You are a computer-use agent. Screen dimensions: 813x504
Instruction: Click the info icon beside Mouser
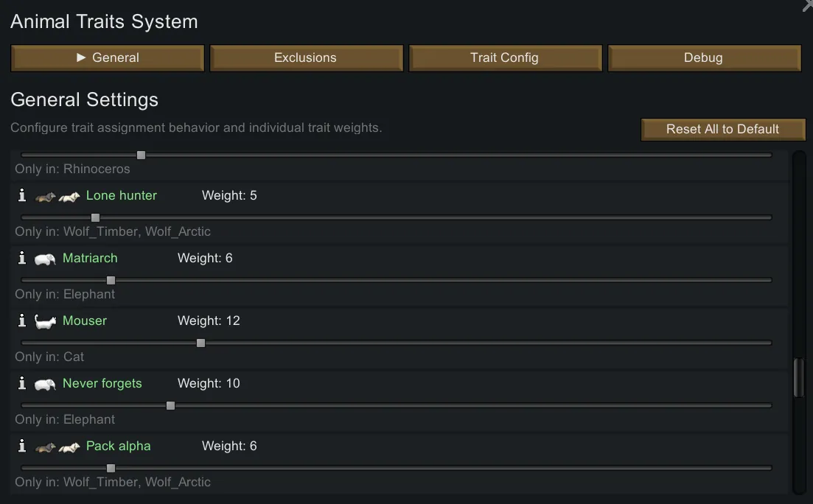click(22, 321)
